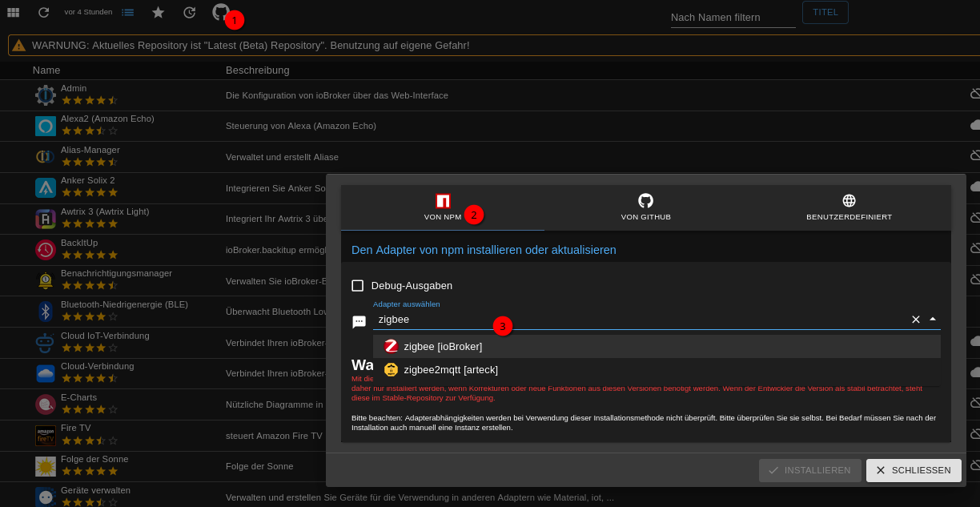Click cloud-off icon in Alias-Manager row
This screenshot has width=980, height=507.
pyautogui.click(x=975, y=155)
